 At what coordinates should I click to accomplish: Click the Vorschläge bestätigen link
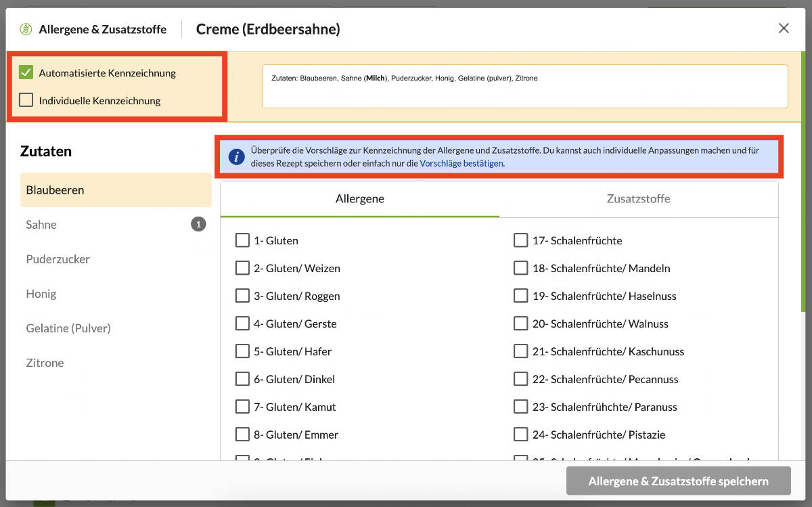pyautogui.click(x=461, y=163)
